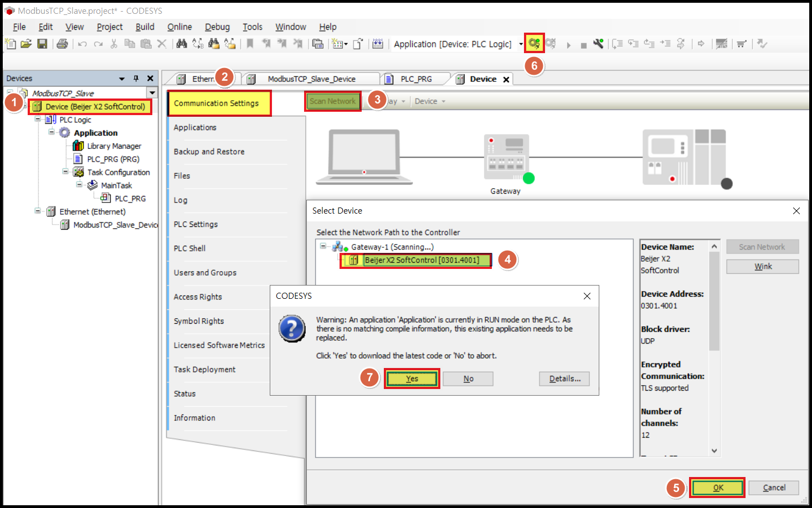Click the Step Out debug icon
Screen dimensions: 812x508
click(x=649, y=44)
